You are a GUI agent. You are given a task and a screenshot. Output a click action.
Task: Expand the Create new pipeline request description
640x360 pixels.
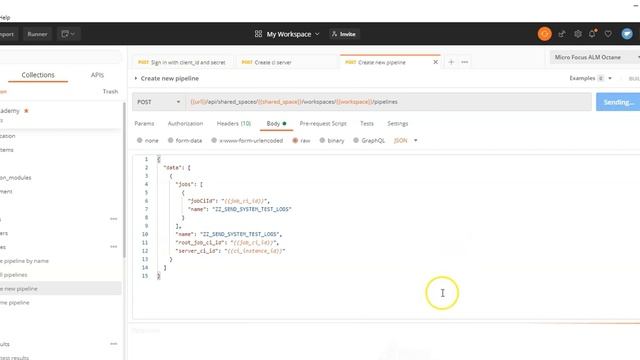[136, 78]
